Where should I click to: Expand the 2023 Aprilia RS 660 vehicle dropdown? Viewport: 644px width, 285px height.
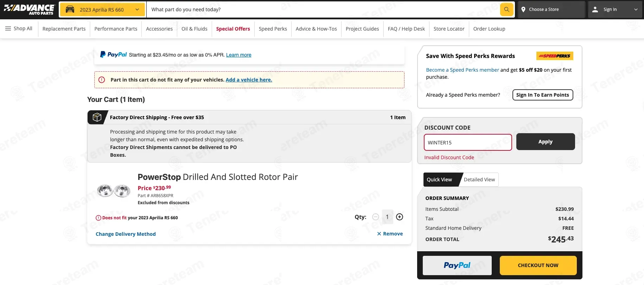(102, 9)
